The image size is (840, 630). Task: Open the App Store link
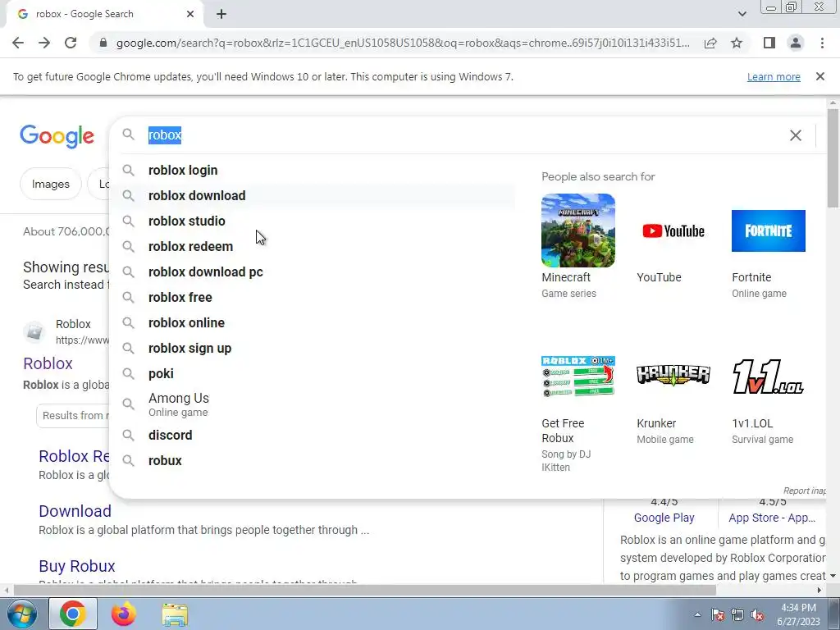tap(771, 518)
